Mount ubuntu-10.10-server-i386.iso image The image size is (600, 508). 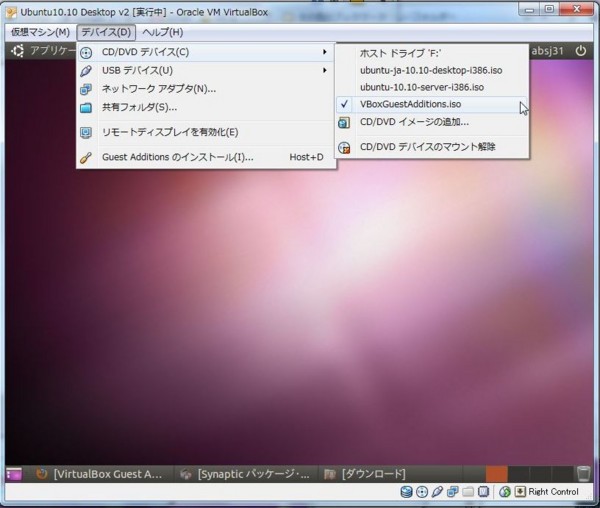coord(432,87)
